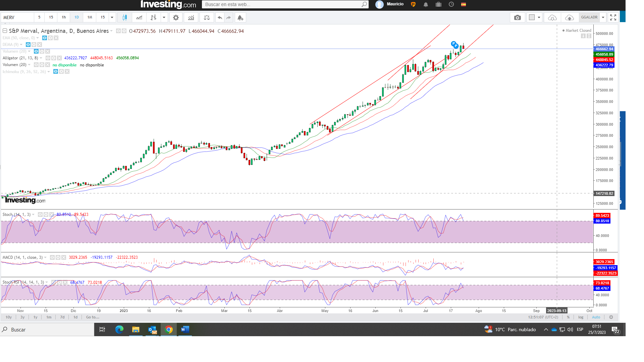Image resolution: width=644 pixels, height=362 pixels.
Task: Toggle visibility eye of Ichimoku indicator
Action: [x=56, y=71]
